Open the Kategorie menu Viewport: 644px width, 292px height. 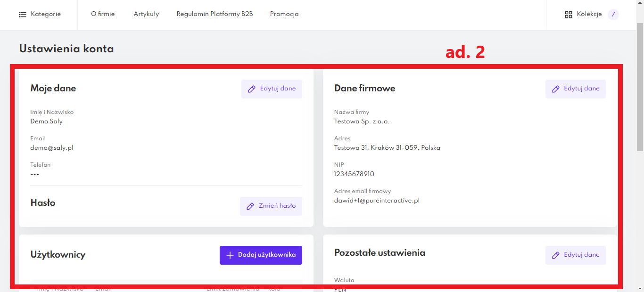pyautogui.click(x=46, y=14)
